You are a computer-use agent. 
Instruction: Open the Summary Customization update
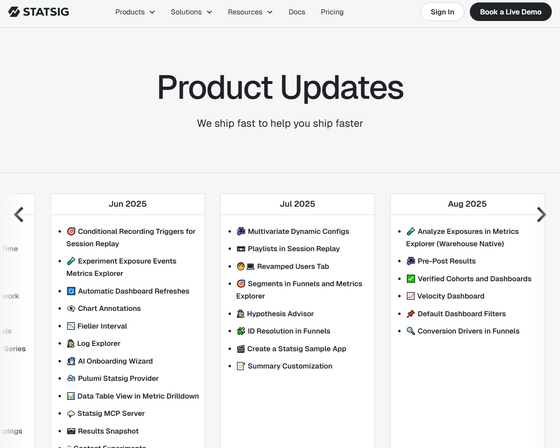[290, 366]
